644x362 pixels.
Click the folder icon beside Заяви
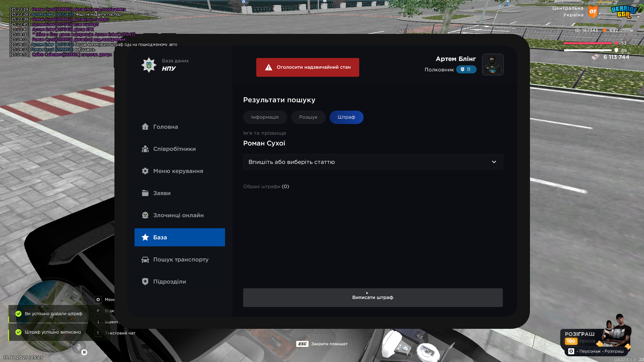[145, 193]
